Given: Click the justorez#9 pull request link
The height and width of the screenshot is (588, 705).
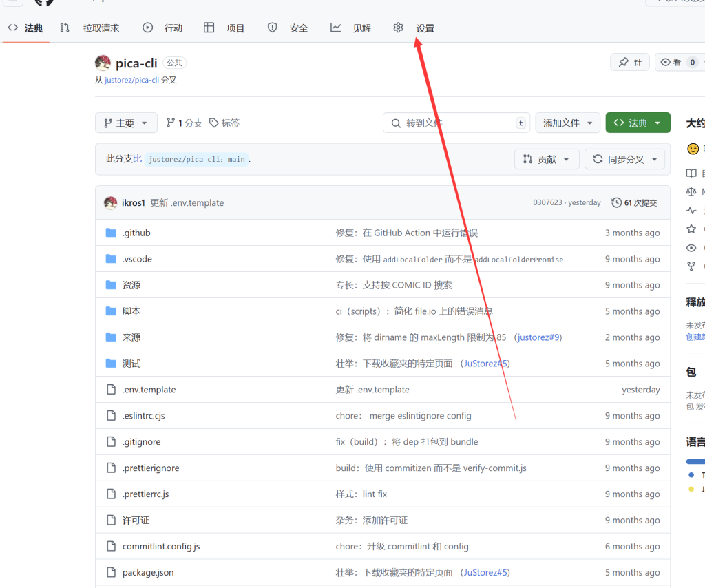Looking at the screenshot, I should [x=538, y=337].
